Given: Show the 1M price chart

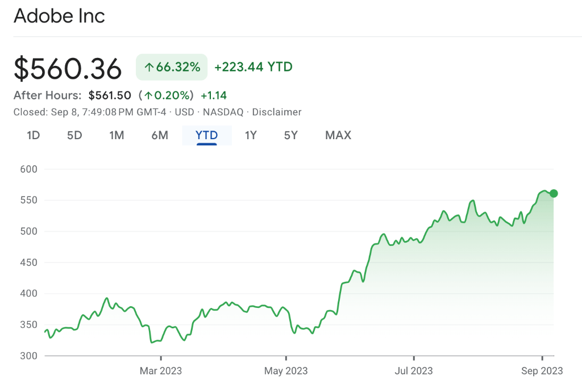Looking at the screenshot, I should coord(117,135).
